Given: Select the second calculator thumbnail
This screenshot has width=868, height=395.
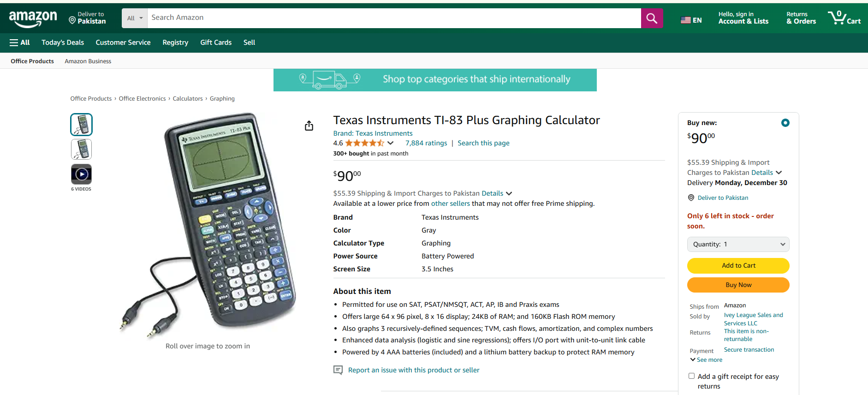Looking at the screenshot, I should click(x=81, y=150).
